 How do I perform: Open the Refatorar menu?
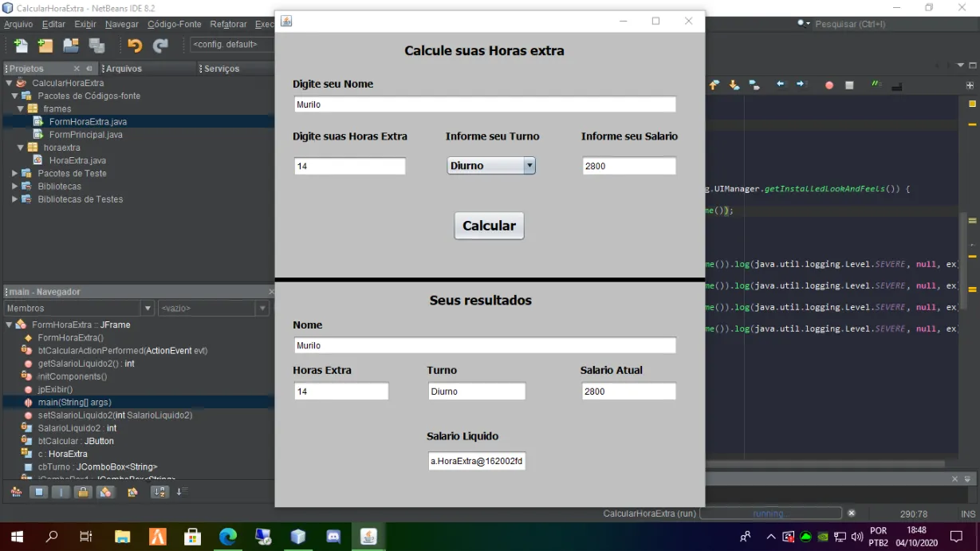click(x=229, y=25)
